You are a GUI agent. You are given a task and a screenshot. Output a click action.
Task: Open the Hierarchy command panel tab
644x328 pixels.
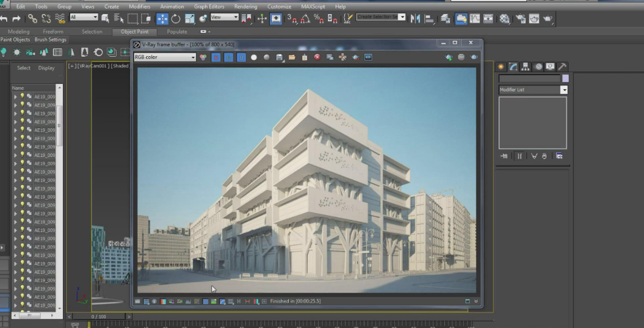pyautogui.click(x=525, y=67)
